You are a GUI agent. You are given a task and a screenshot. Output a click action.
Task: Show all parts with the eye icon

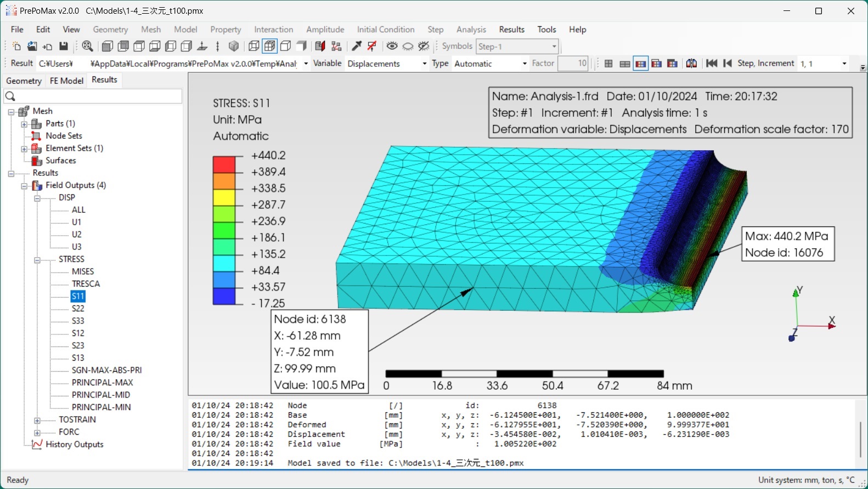392,47
